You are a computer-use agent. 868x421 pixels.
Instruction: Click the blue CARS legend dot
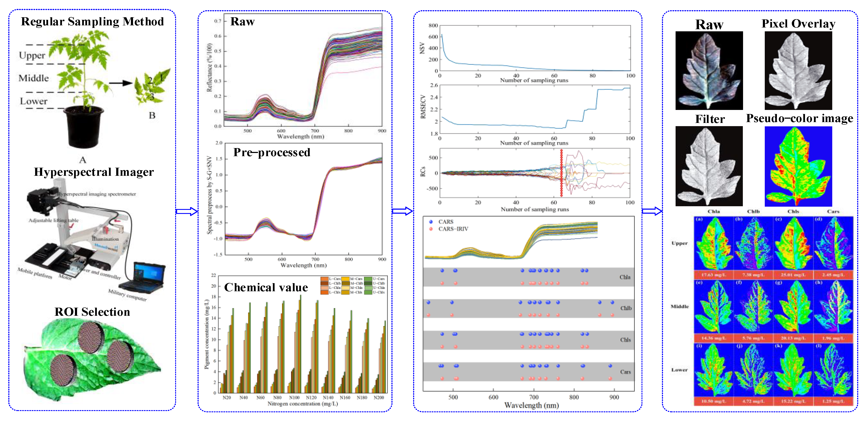coord(431,222)
